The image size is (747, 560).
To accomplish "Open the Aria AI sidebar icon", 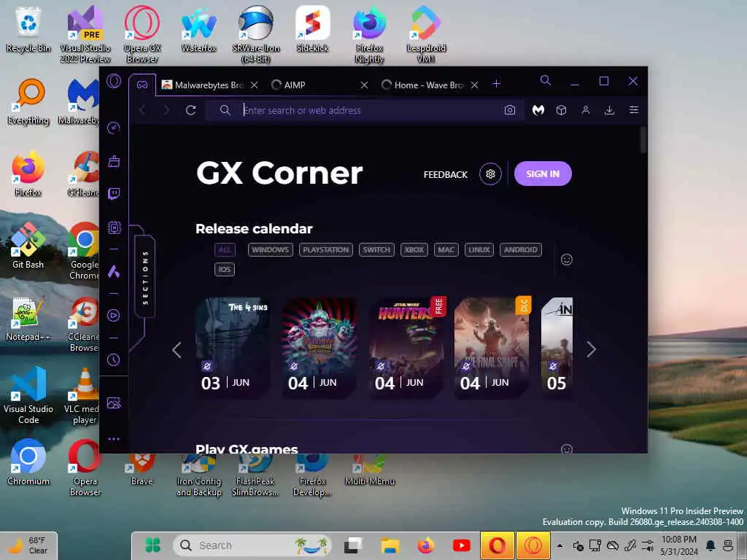I will [114, 271].
